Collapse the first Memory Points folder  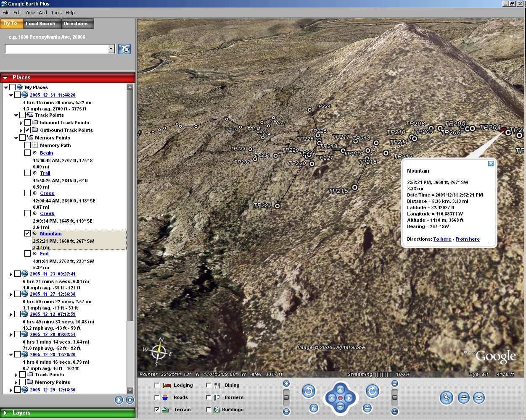(x=16, y=138)
